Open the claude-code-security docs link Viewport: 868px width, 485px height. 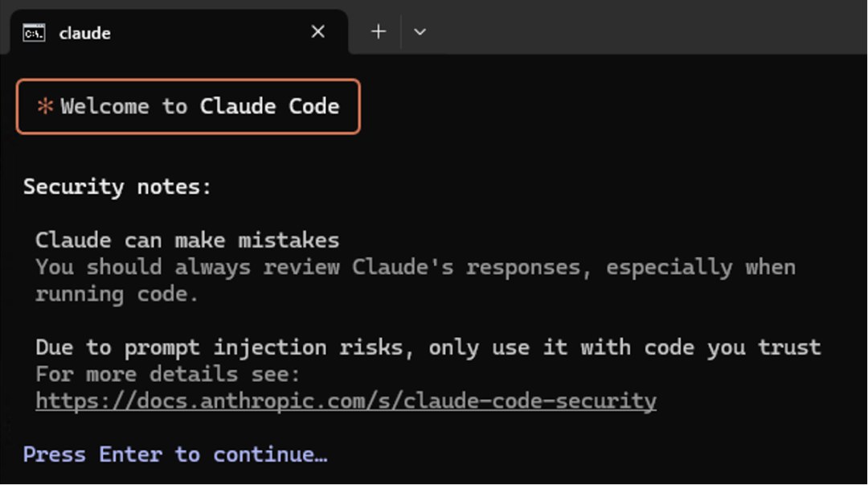346,401
